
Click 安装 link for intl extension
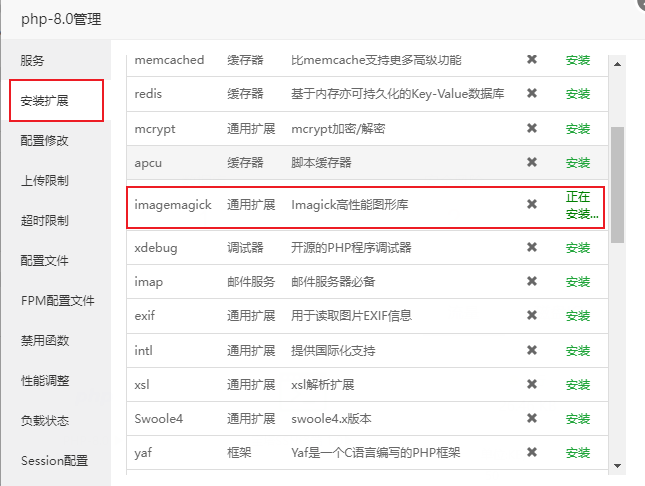(578, 350)
